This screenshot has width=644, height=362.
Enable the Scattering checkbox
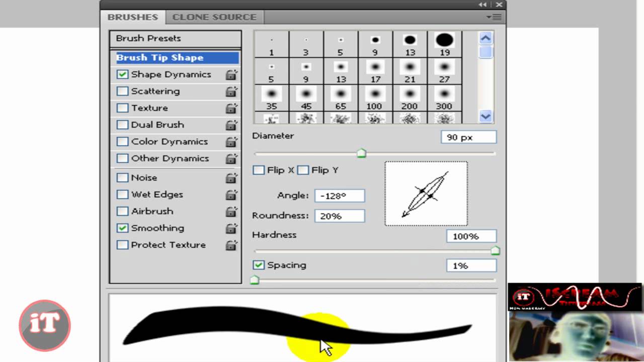[122, 91]
